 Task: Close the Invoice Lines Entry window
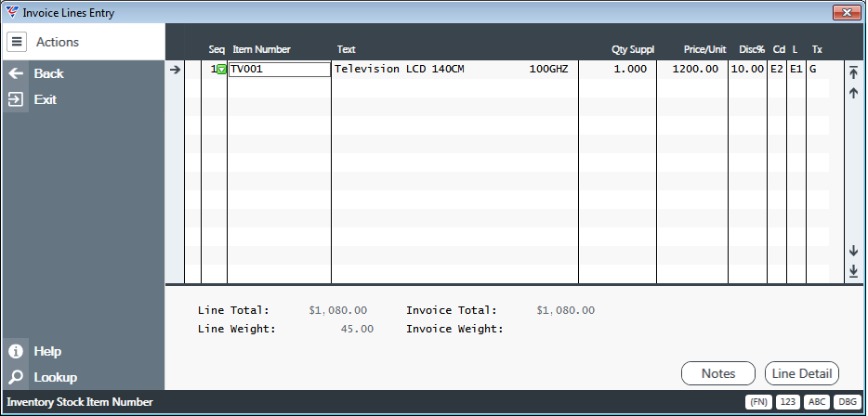click(847, 12)
